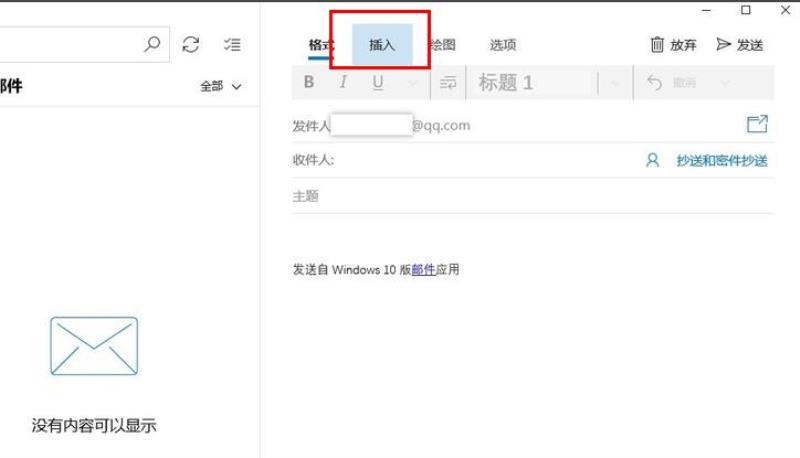Discard draft with the trash icon

click(x=657, y=45)
